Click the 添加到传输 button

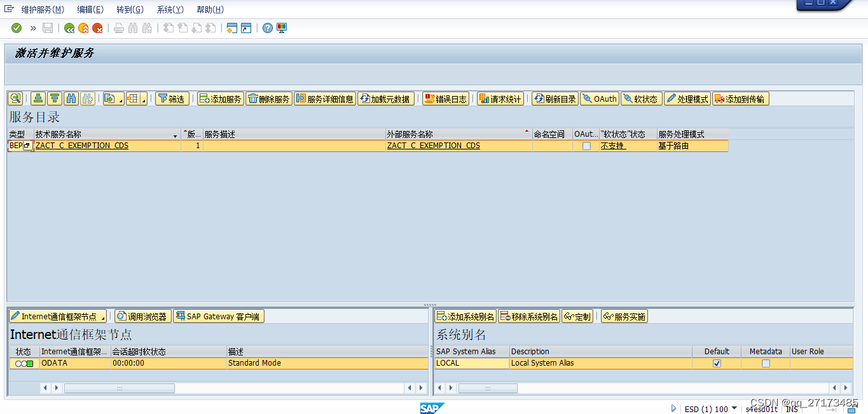(741, 99)
